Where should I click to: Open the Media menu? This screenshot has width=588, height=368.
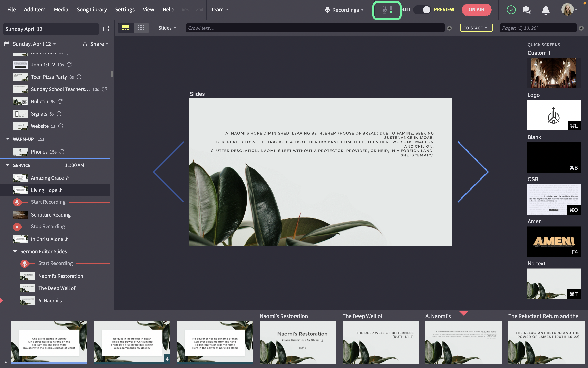click(x=61, y=9)
